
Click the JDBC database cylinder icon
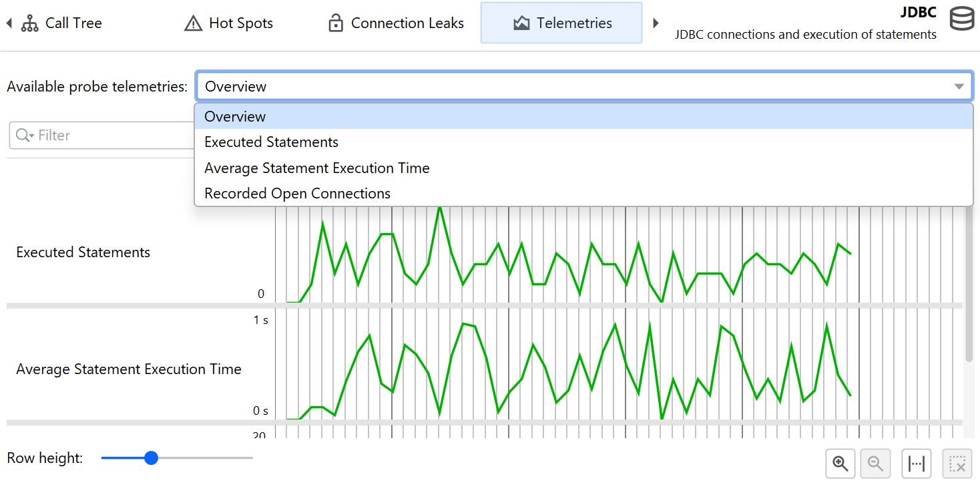(961, 20)
